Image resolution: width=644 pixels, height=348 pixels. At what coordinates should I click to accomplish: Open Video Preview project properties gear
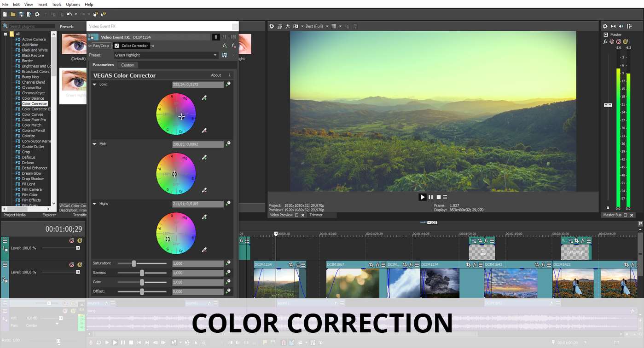[x=272, y=26]
